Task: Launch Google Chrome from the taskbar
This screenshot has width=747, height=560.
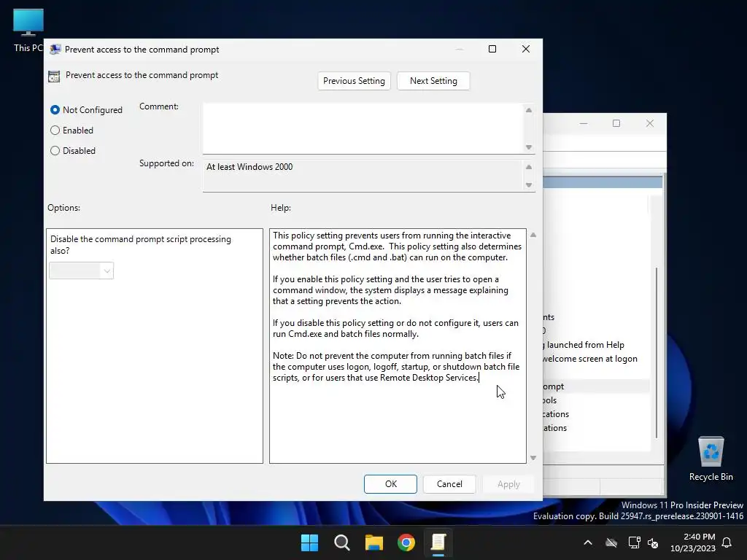Action: pyautogui.click(x=406, y=542)
